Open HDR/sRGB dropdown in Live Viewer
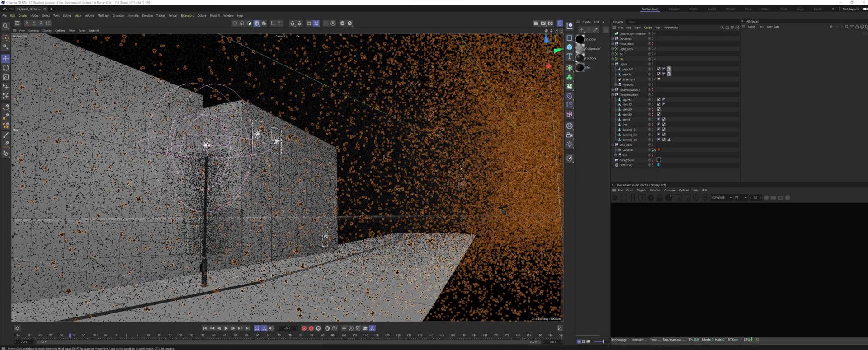The image size is (868, 350). point(721,198)
